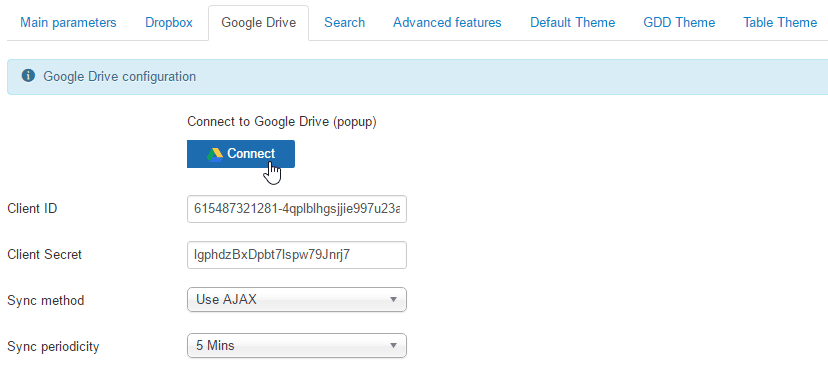The height and width of the screenshot is (366, 828).
Task: Click the 'Sync periodicity' label
Action: coord(53,346)
